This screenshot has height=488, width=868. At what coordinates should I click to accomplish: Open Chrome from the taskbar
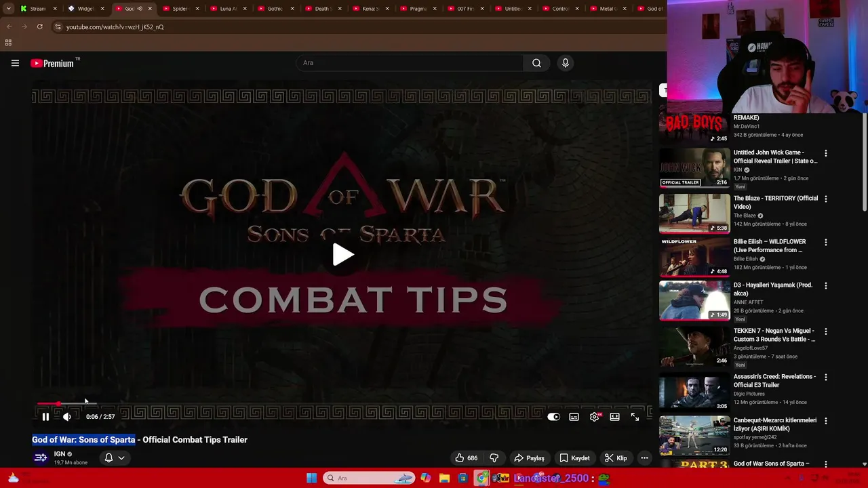[481, 478]
